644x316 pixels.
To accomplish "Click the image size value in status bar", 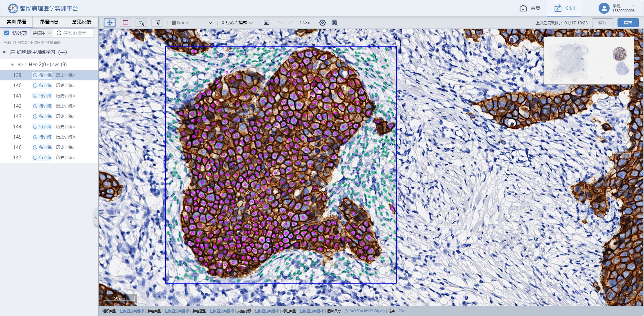I will click(364, 311).
